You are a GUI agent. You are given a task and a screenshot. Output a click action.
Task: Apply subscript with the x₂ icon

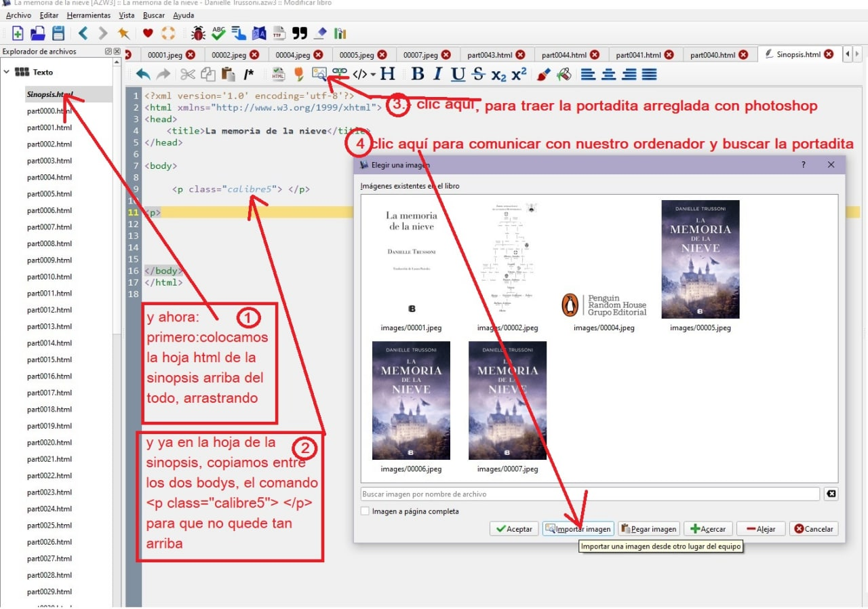(x=498, y=75)
